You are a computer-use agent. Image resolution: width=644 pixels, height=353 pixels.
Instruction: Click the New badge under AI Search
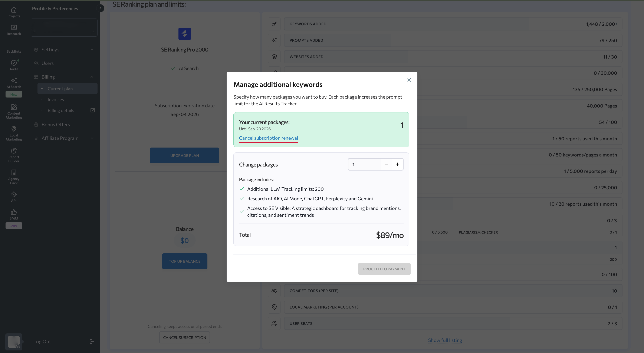click(x=14, y=94)
